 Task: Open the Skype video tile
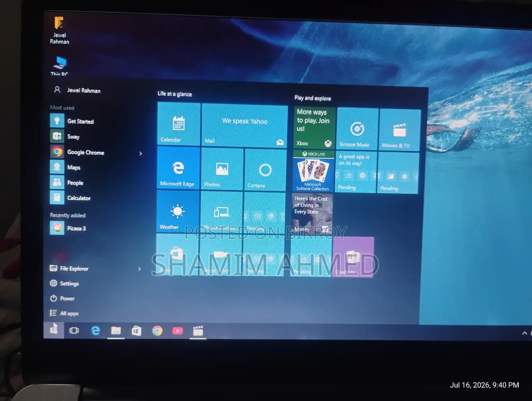coord(221,255)
